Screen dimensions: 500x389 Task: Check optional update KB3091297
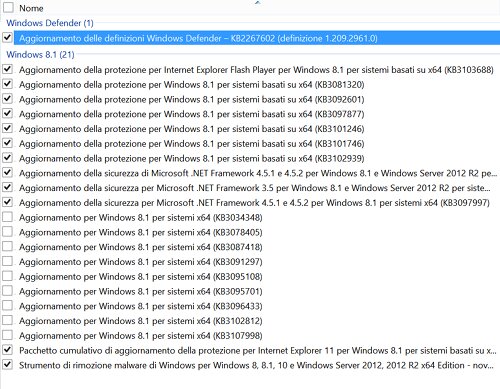coord(8,261)
